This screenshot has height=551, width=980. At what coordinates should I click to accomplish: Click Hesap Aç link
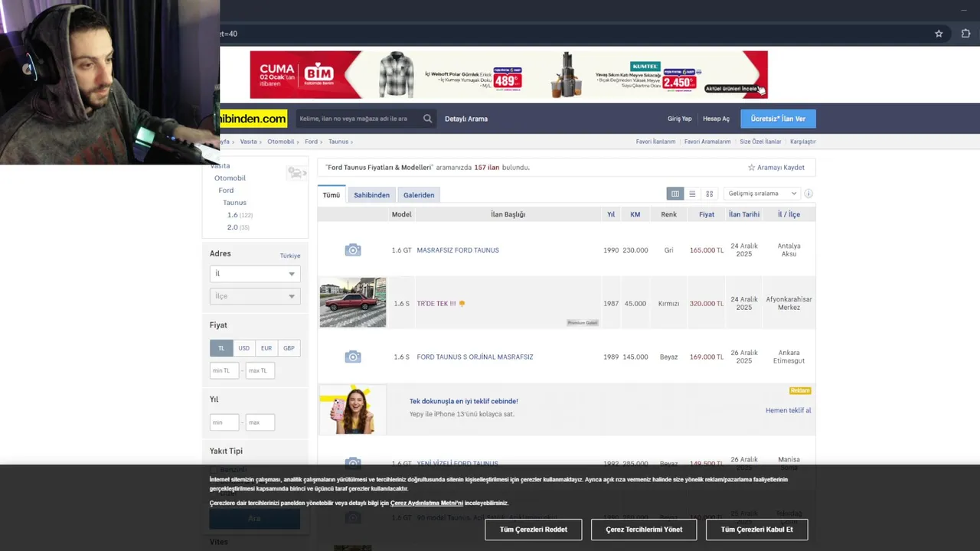[x=716, y=119]
